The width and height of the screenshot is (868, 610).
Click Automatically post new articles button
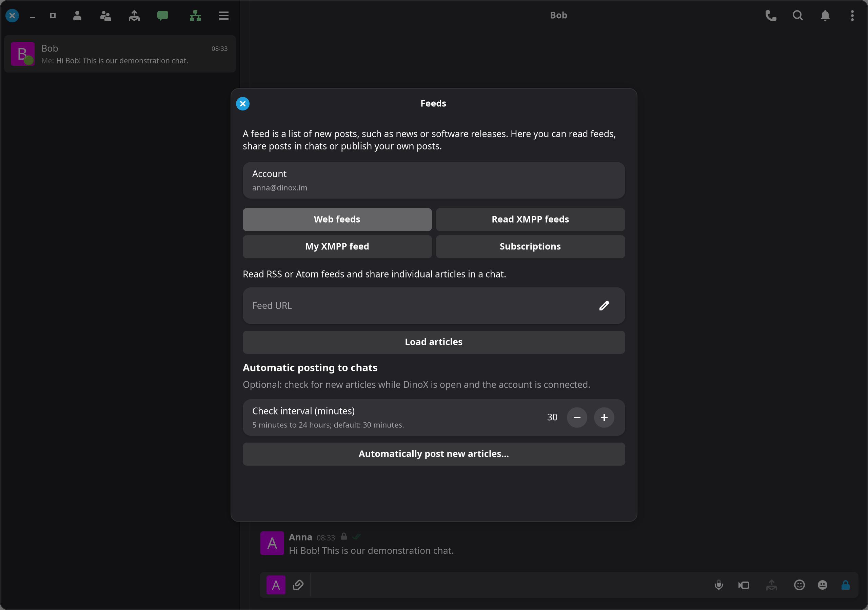(x=434, y=454)
